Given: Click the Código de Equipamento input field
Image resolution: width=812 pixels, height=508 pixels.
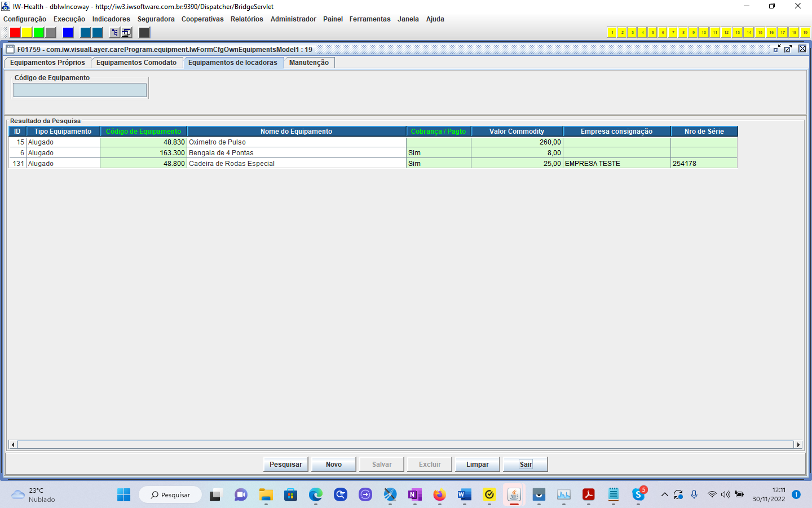Looking at the screenshot, I should (x=80, y=90).
